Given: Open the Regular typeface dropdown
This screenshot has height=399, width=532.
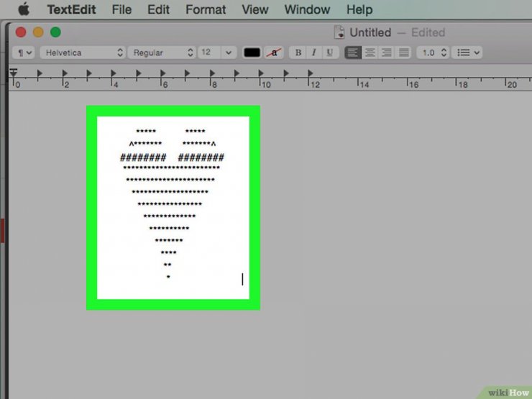Looking at the screenshot, I should coord(162,52).
